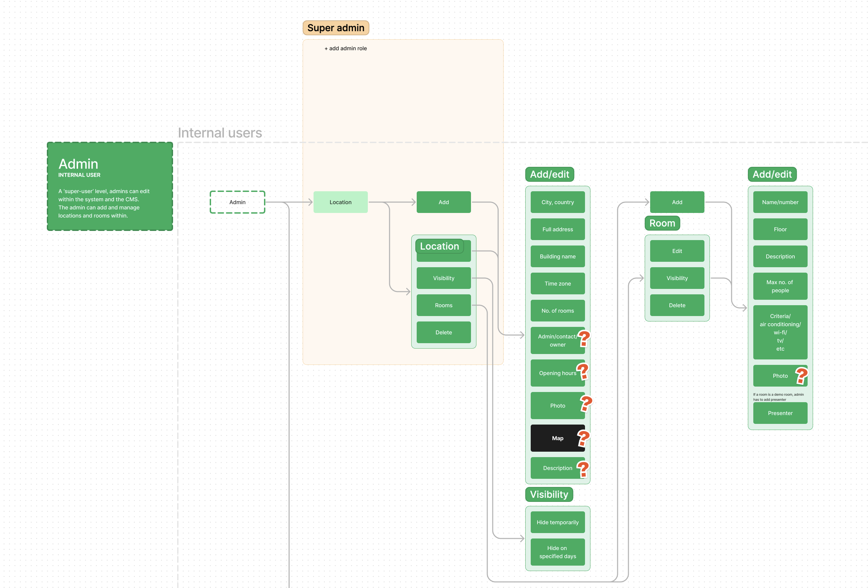
Task: Select the room Photo node
Action: [x=780, y=376]
